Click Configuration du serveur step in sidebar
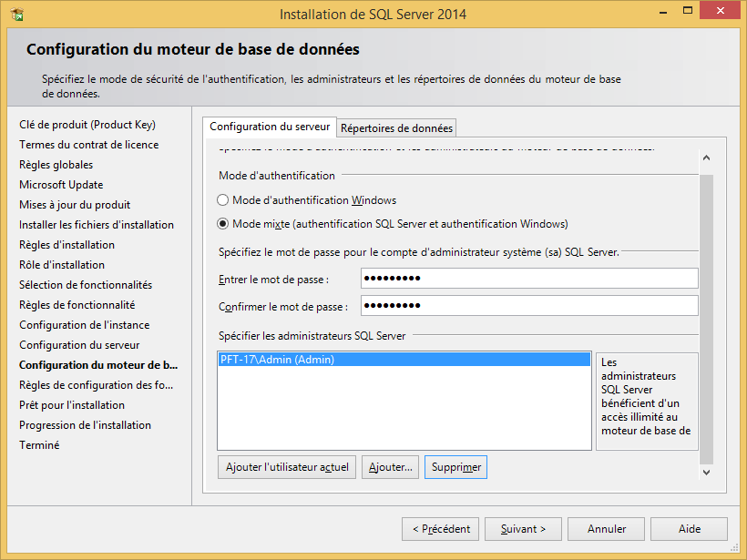The height and width of the screenshot is (560, 747). 79,345
